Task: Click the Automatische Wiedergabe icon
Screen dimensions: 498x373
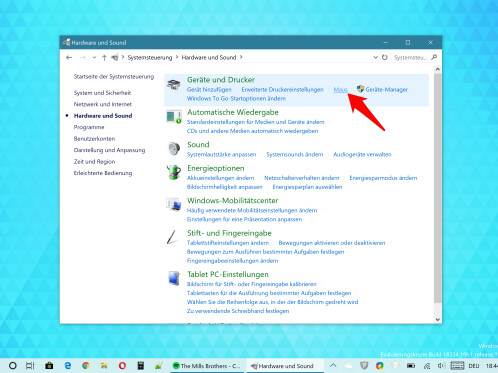Action: 174,117
